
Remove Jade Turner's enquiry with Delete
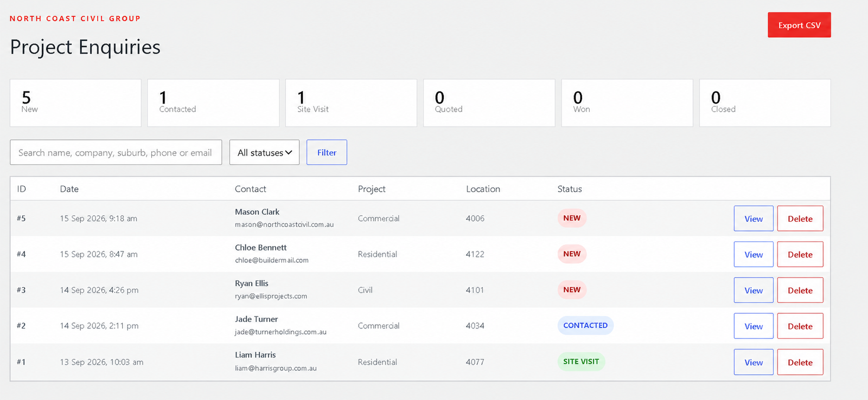click(800, 326)
